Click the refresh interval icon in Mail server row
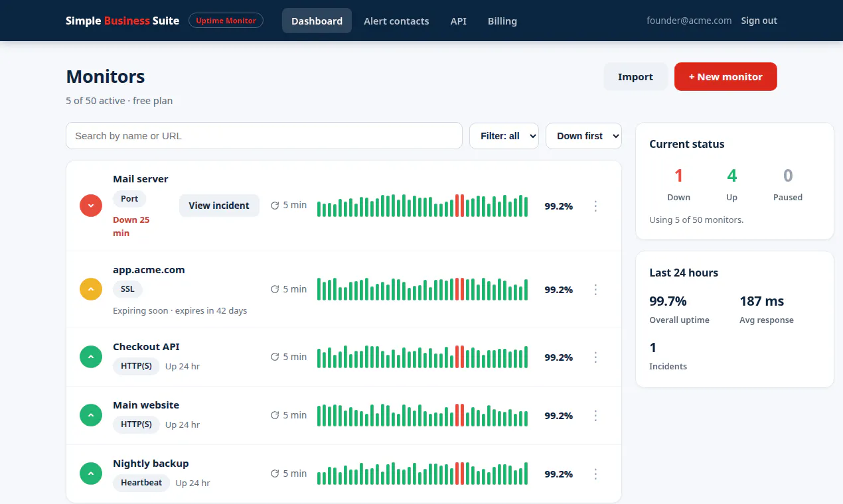 [x=275, y=206]
